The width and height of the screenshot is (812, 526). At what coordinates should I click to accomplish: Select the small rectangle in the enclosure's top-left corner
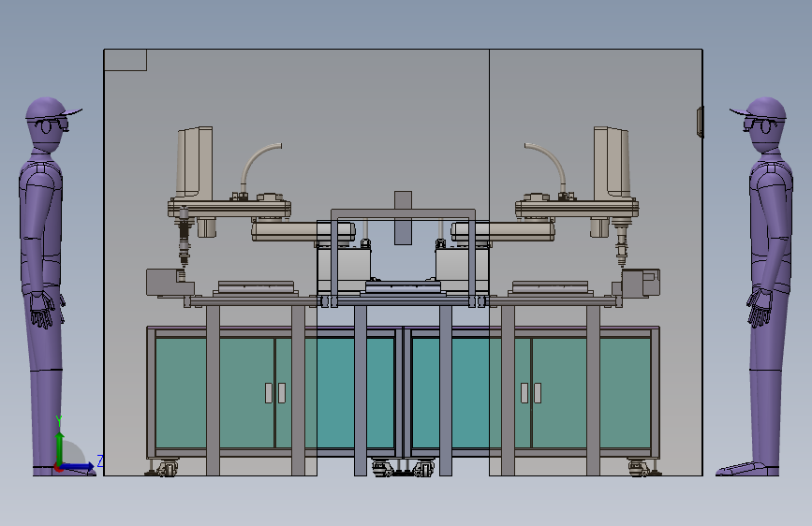point(125,60)
